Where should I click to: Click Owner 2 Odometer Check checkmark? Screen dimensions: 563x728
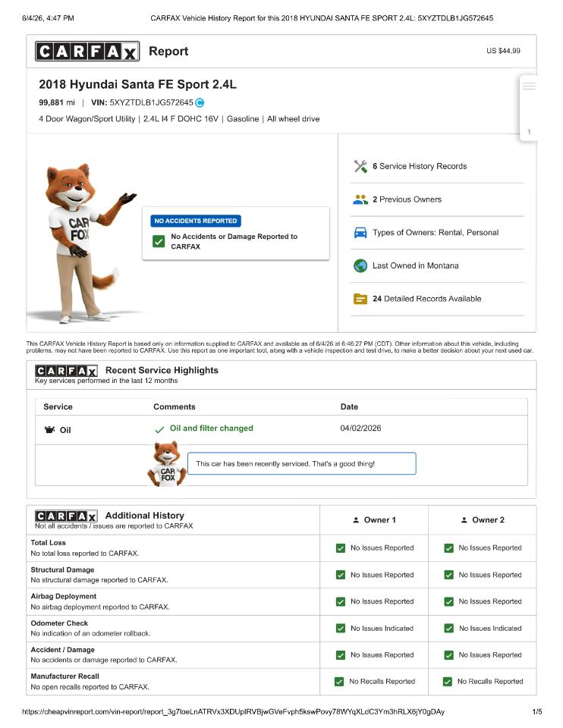tap(448, 628)
